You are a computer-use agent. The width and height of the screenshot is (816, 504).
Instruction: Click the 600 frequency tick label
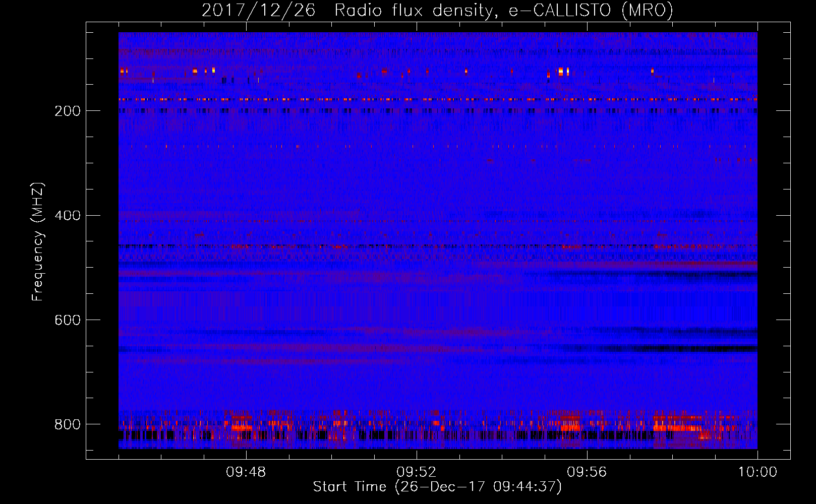click(68, 320)
